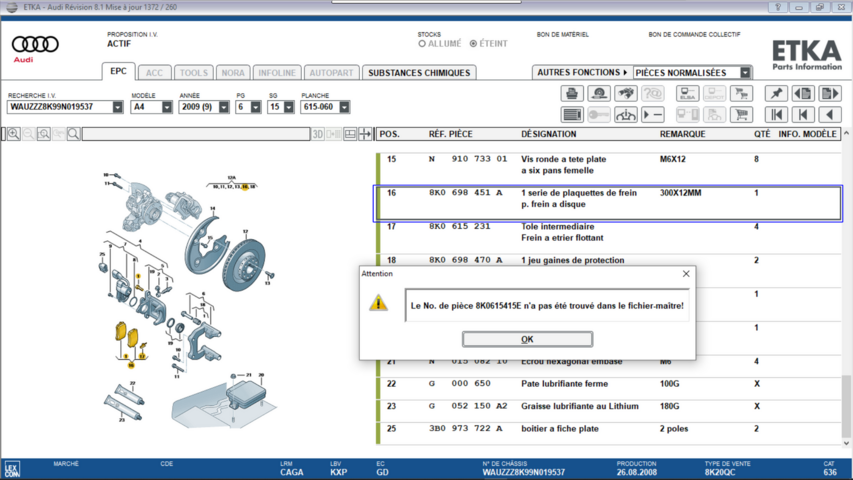Click the BON DE COMMANDE COLLECTIF label
This screenshot has height=480, width=853.
[x=694, y=34]
